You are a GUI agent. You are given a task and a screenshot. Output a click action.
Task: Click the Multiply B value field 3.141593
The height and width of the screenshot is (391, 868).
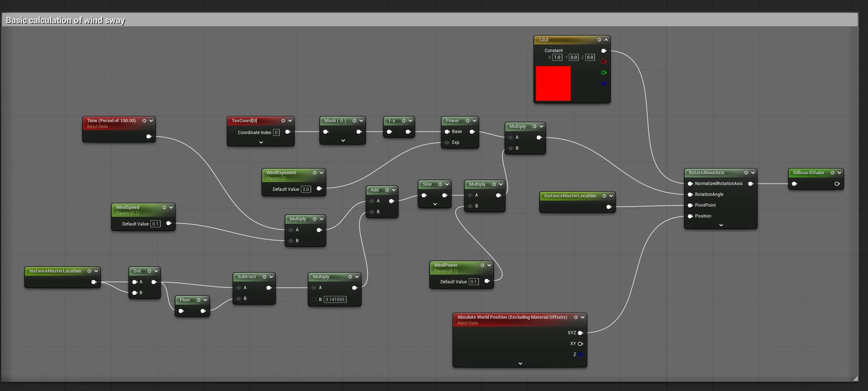[335, 300]
